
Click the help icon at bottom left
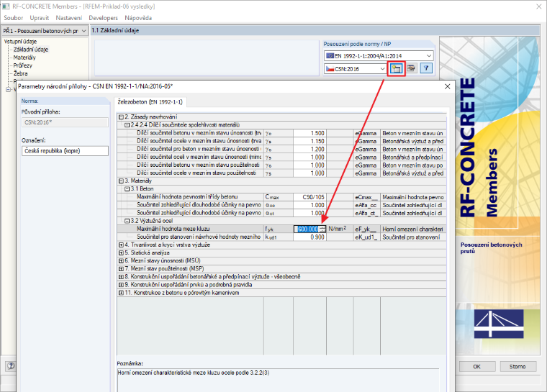(x=11, y=366)
